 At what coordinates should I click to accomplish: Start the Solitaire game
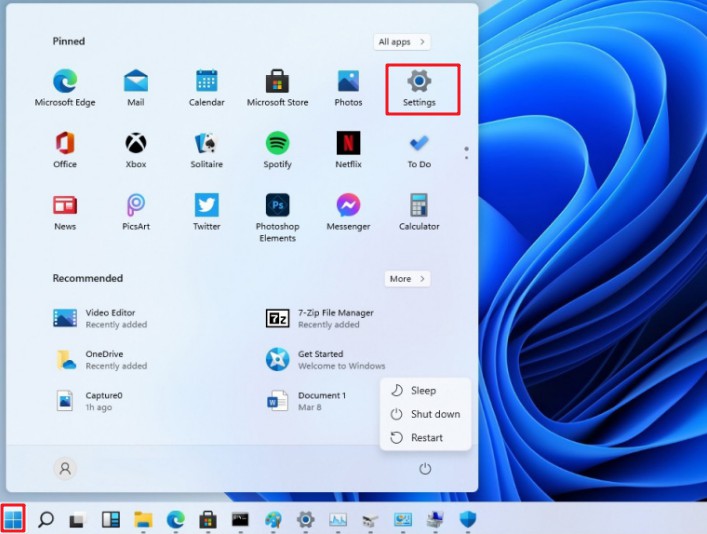pos(207,150)
